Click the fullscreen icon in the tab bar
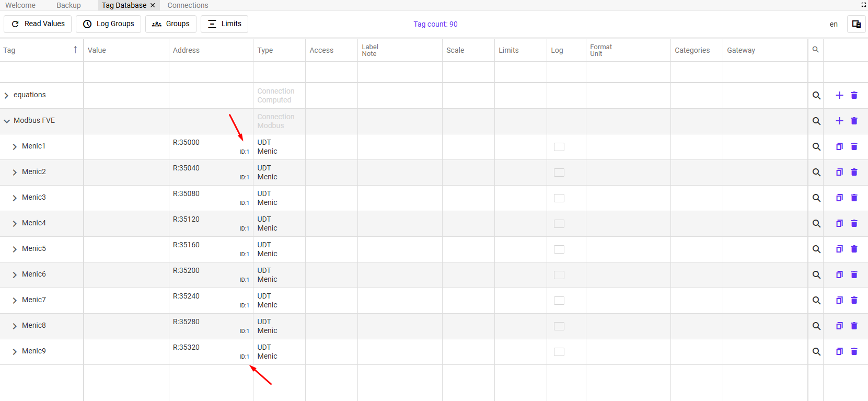 pyautogui.click(x=864, y=5)
